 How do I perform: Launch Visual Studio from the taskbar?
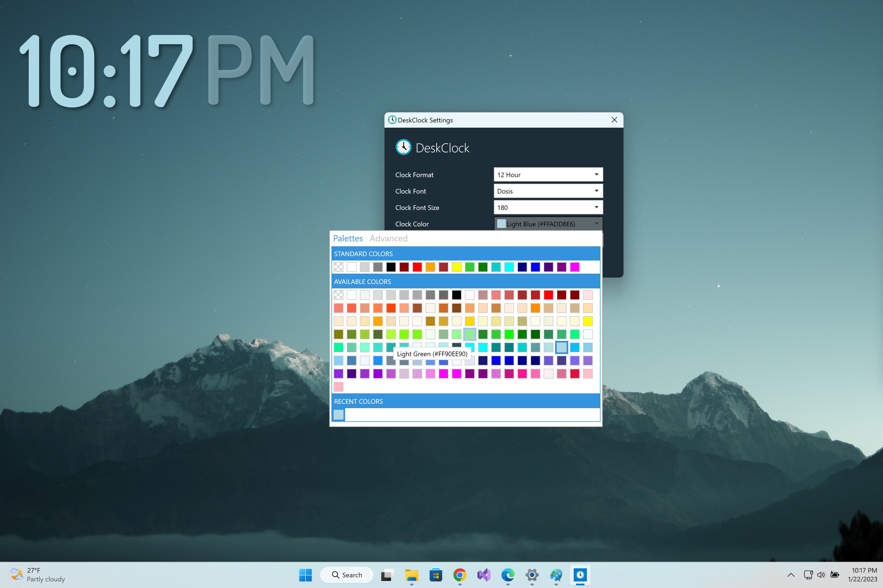coord(484,575)
